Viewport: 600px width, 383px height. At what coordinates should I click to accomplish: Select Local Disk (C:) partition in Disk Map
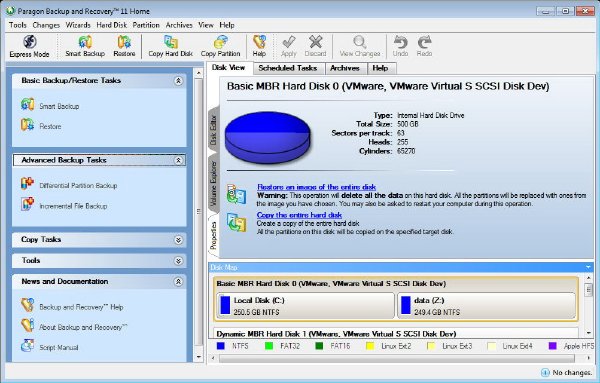coord(305,306)
